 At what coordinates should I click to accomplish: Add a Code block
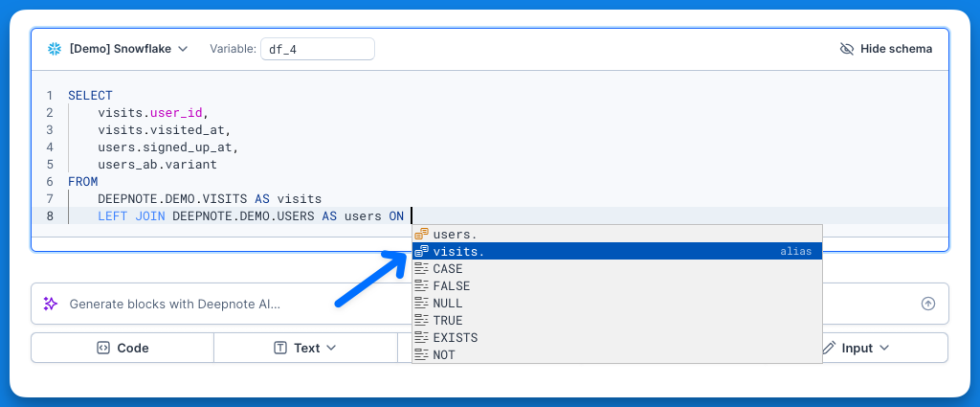point(122,348)
